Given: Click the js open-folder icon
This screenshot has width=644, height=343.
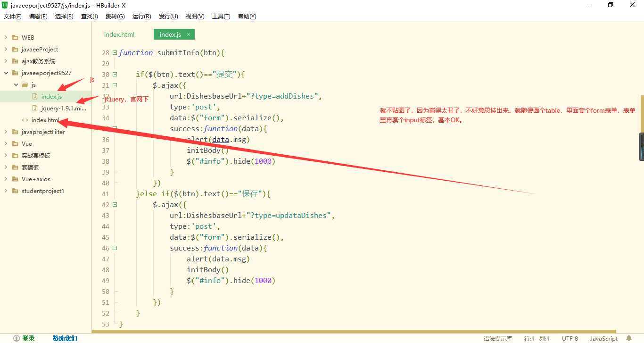Looking at the screenshot, I should point(25,84).
